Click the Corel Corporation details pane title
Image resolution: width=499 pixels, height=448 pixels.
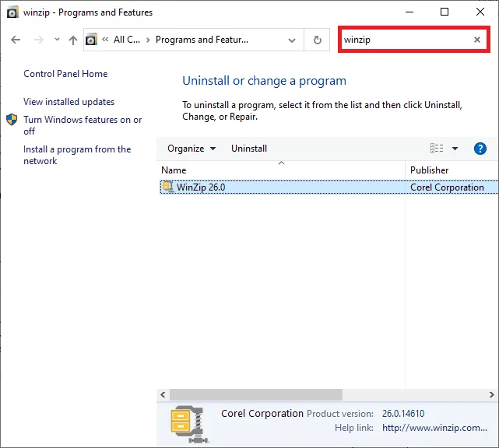coord(262,413)
